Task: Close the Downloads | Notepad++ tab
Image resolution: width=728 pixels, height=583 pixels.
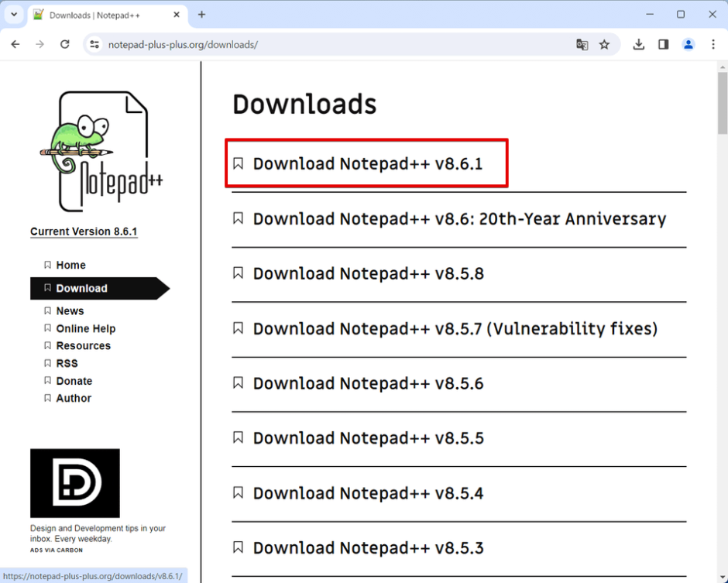Action: (x=177, y=15)
